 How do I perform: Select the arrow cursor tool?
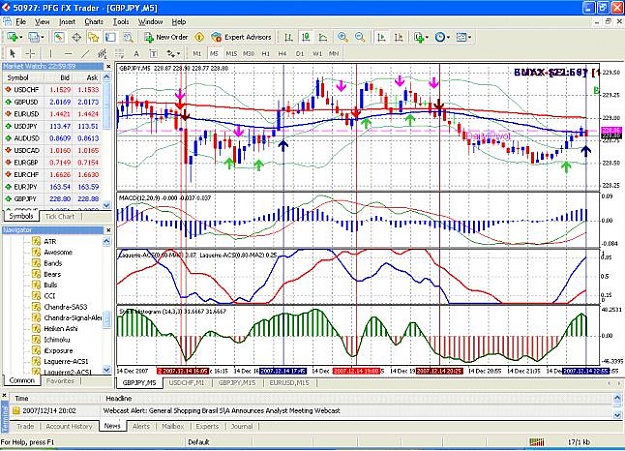[12, 53]
